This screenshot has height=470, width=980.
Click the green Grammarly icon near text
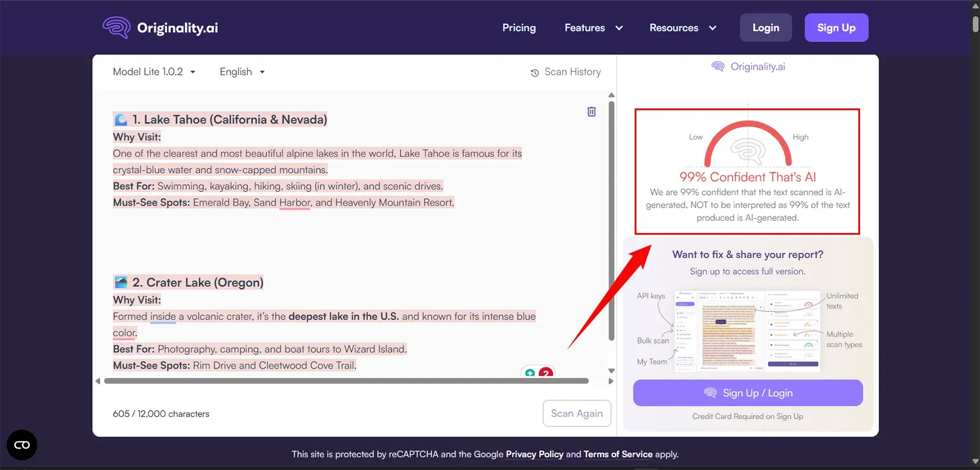point(530,373)
